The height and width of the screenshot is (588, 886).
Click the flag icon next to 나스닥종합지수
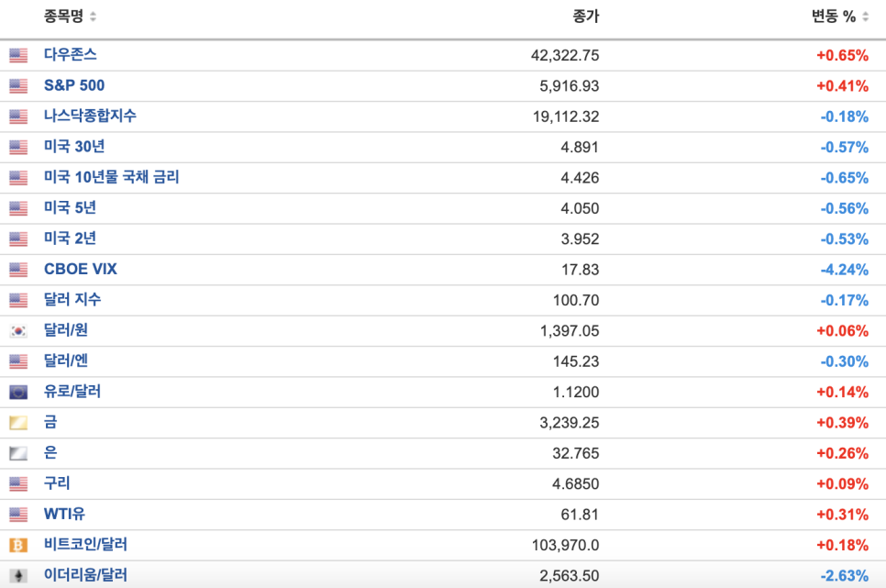(x=18, y=116)
